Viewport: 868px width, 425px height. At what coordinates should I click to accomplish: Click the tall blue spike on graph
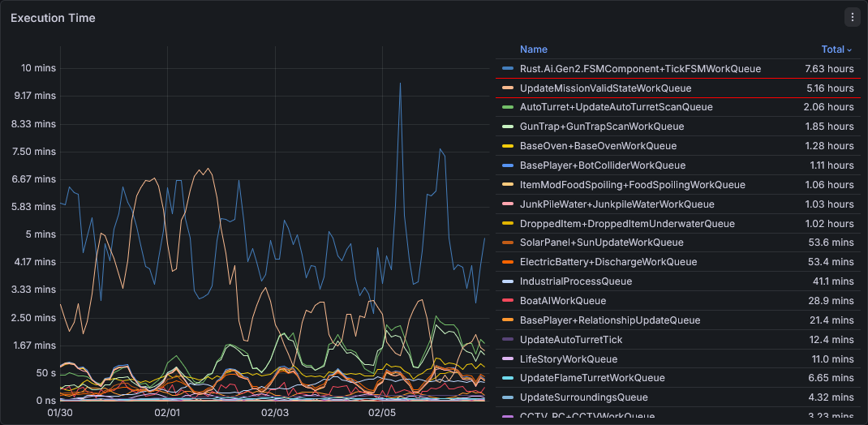tap(399, 84)
